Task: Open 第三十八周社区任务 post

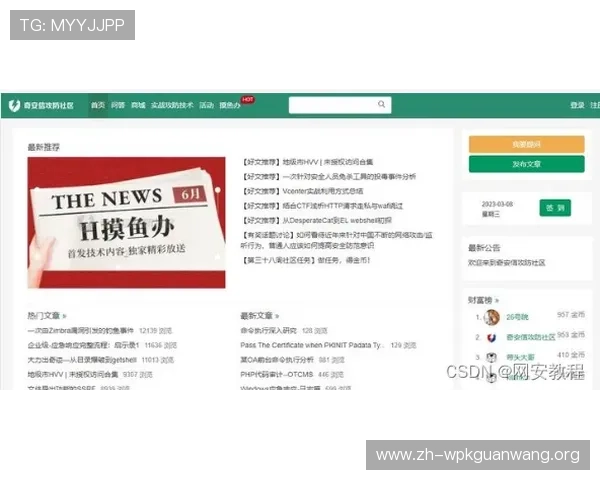Action: pos(305,260)
